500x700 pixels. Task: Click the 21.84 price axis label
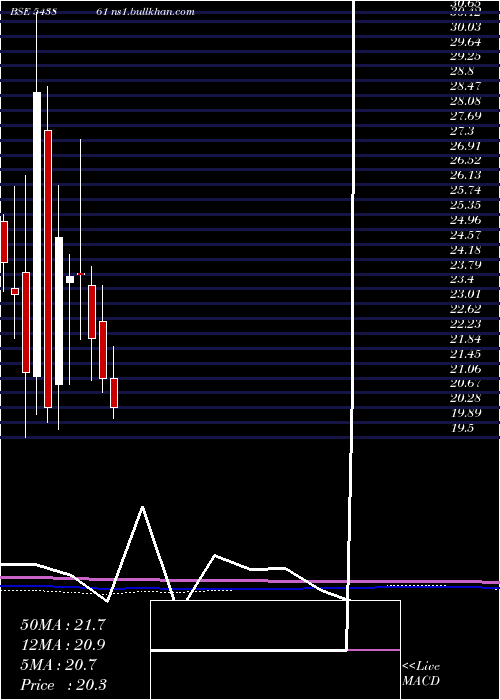[466, 339]
